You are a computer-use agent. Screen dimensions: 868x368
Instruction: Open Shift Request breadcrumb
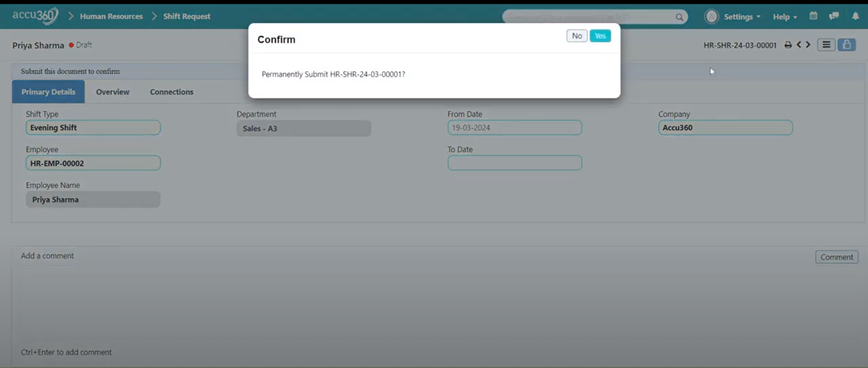click(187, 16)
